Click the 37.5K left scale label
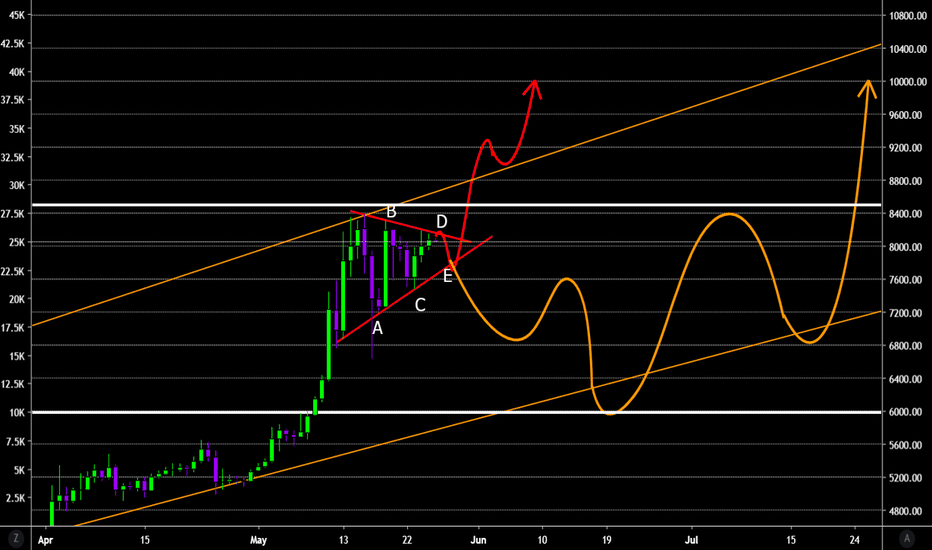This screenshot has height=550, width=932. pyautogui.click(x=13, y=100)
